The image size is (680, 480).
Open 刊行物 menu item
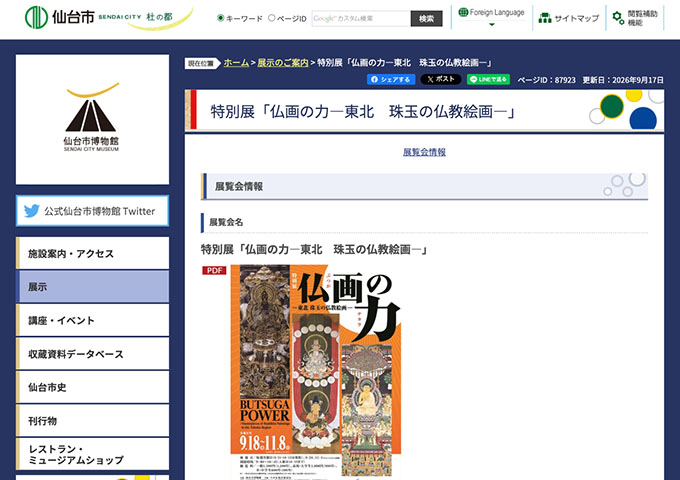coord(92,421)
